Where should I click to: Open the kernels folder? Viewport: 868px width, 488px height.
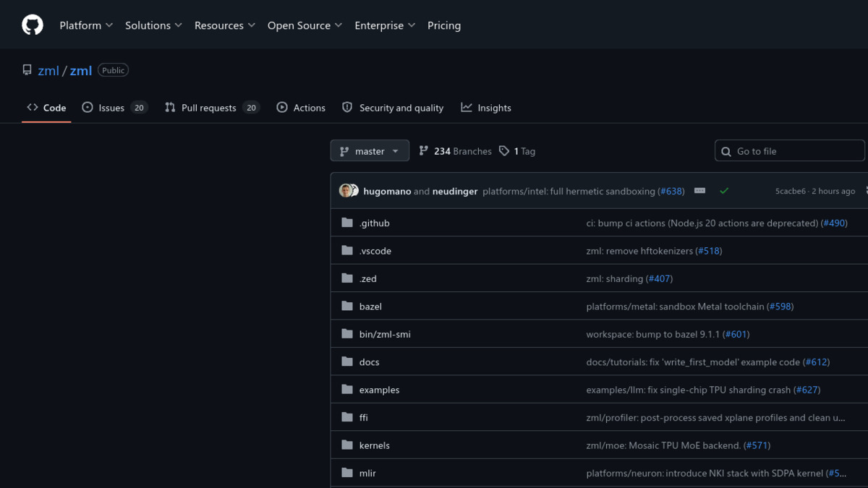tap(374, 445)
